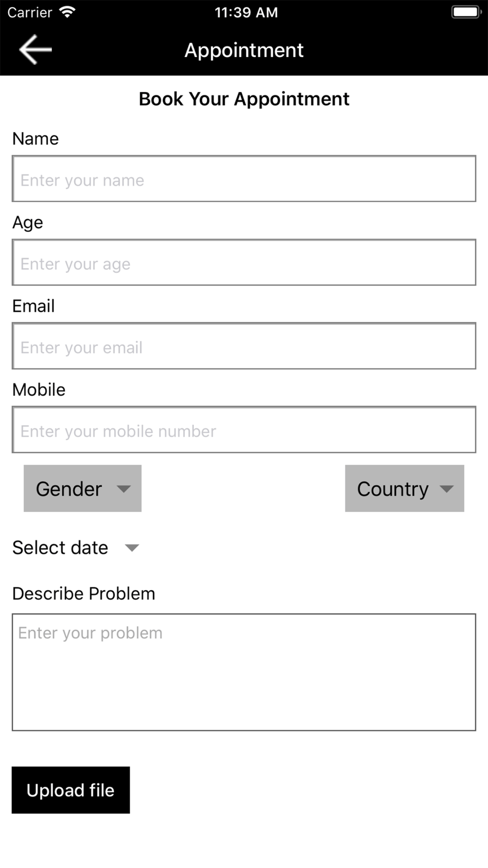Focus the Enter your email field
The image size is (488, 868).
(244, 346)
